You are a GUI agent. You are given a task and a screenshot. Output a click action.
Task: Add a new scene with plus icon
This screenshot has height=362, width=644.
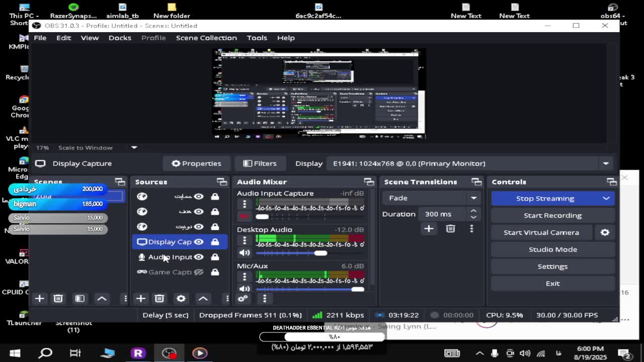[39, 299]
